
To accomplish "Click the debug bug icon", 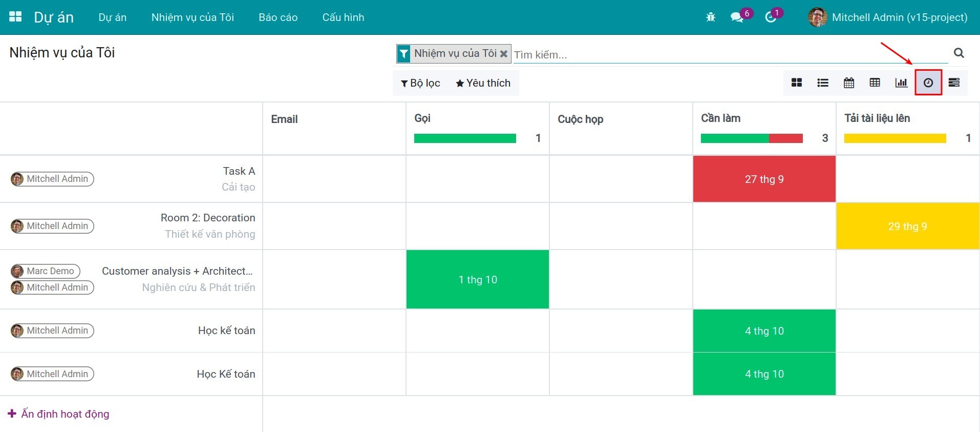I will (x=710, y=17).
